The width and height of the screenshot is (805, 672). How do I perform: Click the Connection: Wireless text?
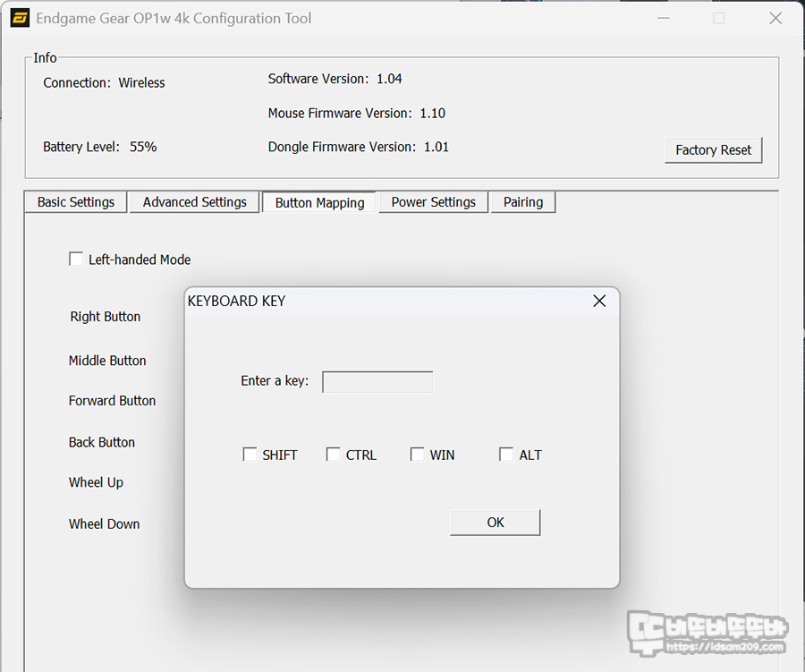point(104,82)
